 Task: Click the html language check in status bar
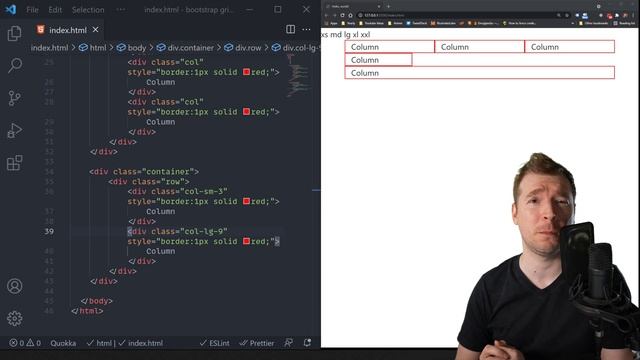pyautogui.click(x=99, y=343)
